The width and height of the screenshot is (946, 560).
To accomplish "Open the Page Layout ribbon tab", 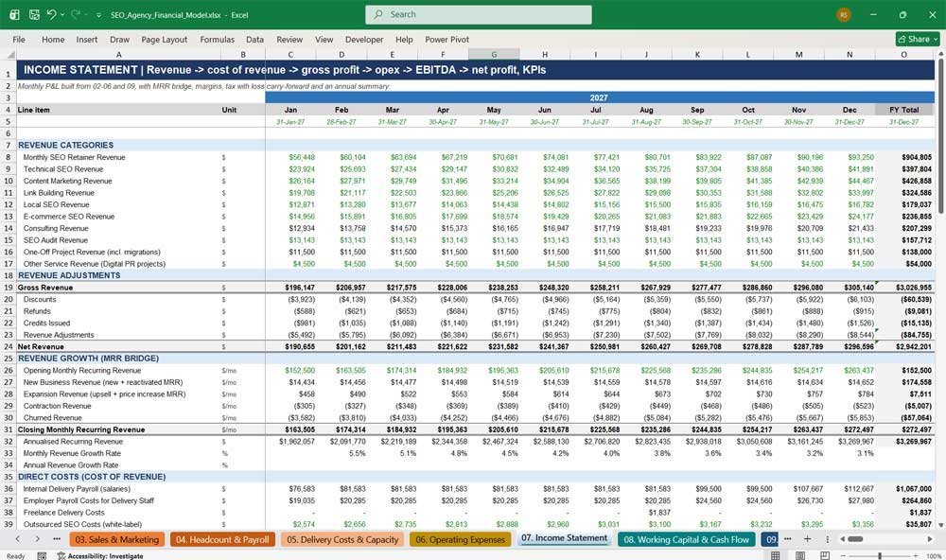I will [164, 39].
